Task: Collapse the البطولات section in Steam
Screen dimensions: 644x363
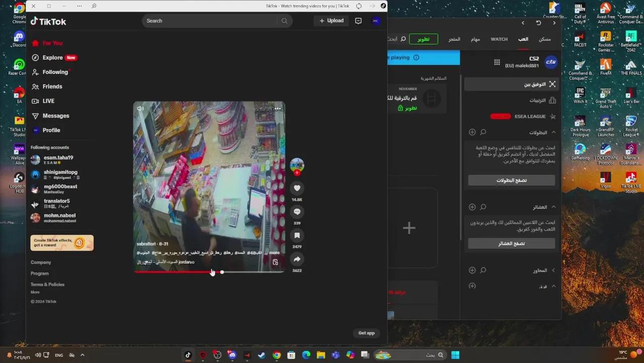Action: [553, 132]
